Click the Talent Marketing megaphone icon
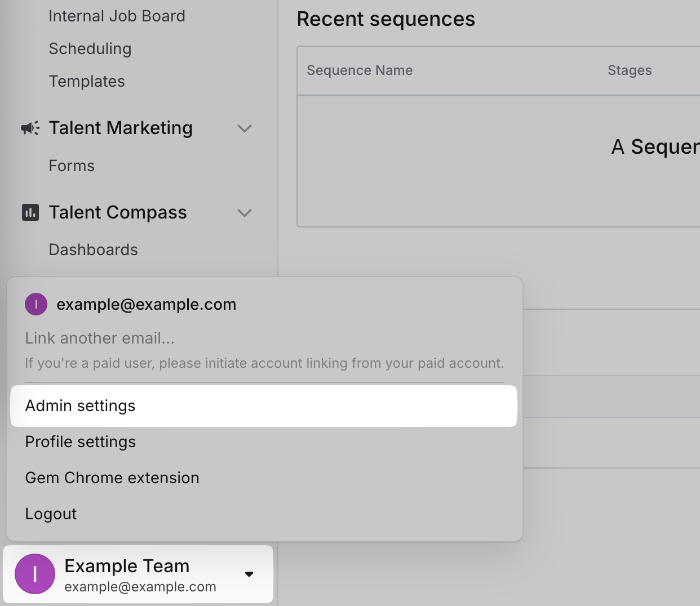700x606 pixels. coord(30,128)
